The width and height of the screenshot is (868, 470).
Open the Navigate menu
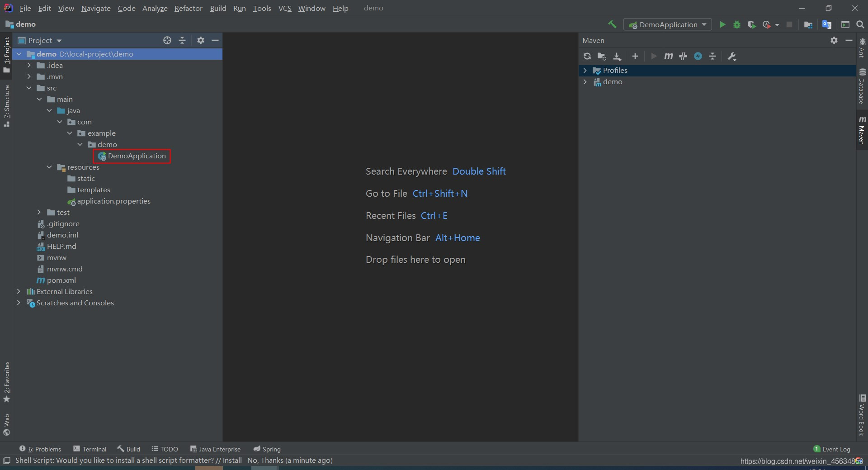tap(96, 8)
